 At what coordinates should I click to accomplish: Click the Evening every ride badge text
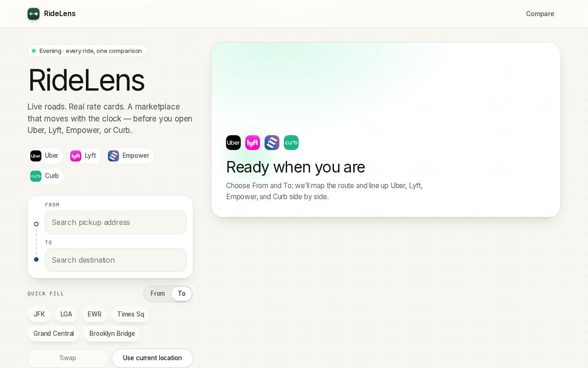90,51
